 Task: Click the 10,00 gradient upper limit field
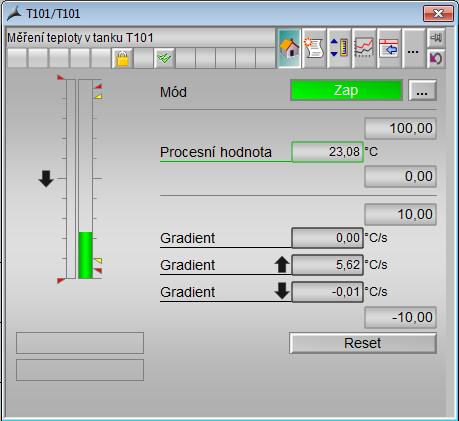tap(400, 214)
